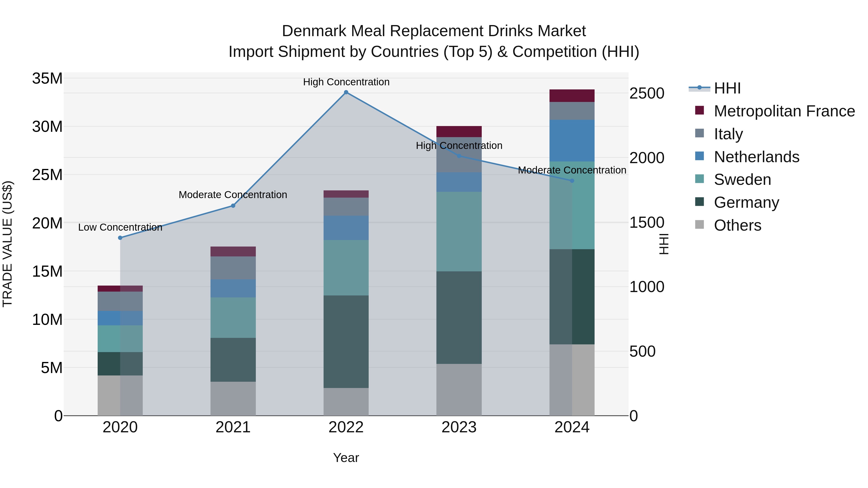The height and width of the screenshot is (488, 868).
Task: Click the Others bar segment for 2021
Action: coord(233,399)
